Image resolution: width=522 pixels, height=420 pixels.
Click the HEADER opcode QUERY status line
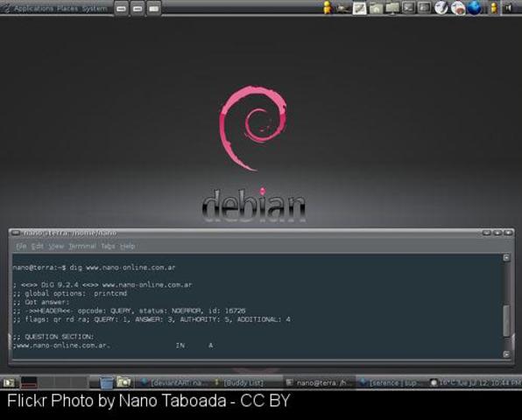[129, 311]
